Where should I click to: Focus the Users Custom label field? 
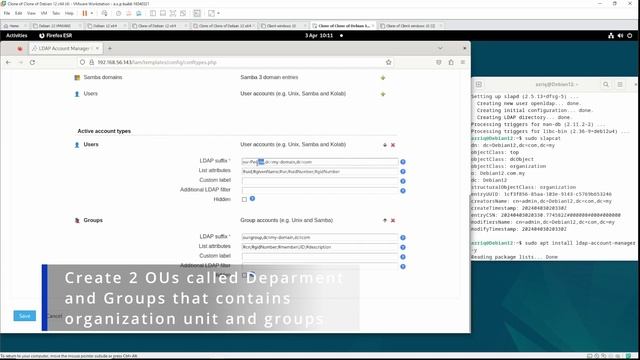[x=320, y=181]
